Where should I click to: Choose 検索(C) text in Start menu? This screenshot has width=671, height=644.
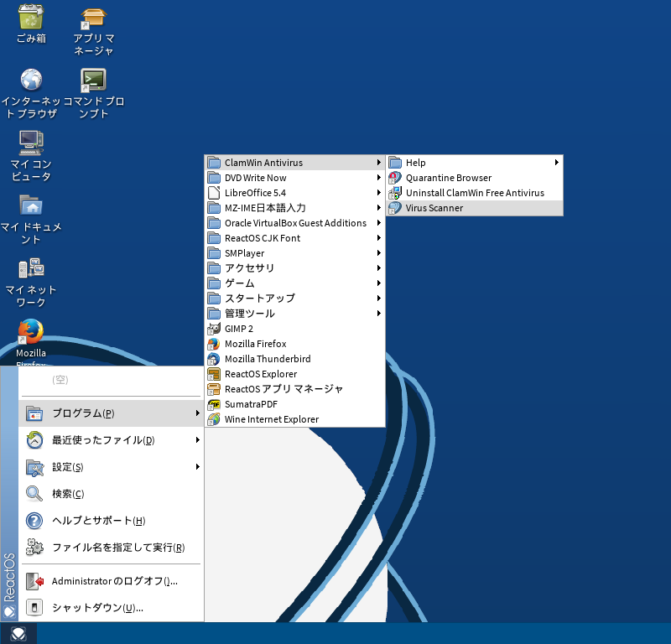point(68,494)
